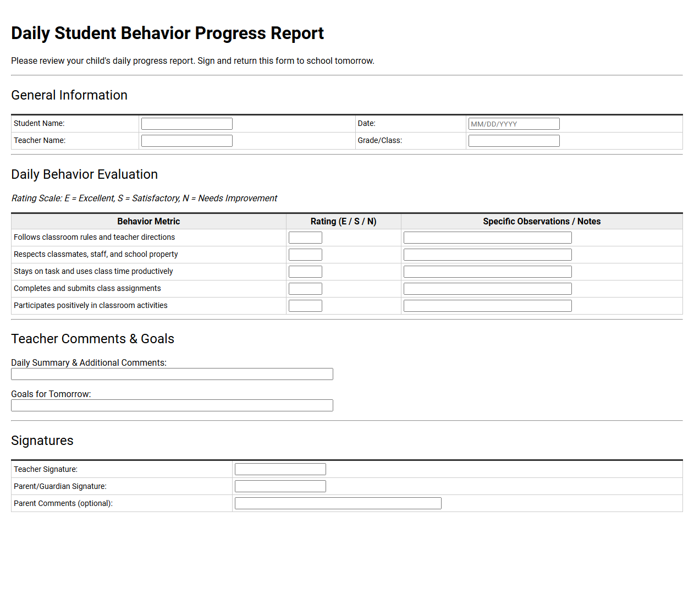
Task: Click the 'Goals for Tomorrow:' label
Action: 51,394
